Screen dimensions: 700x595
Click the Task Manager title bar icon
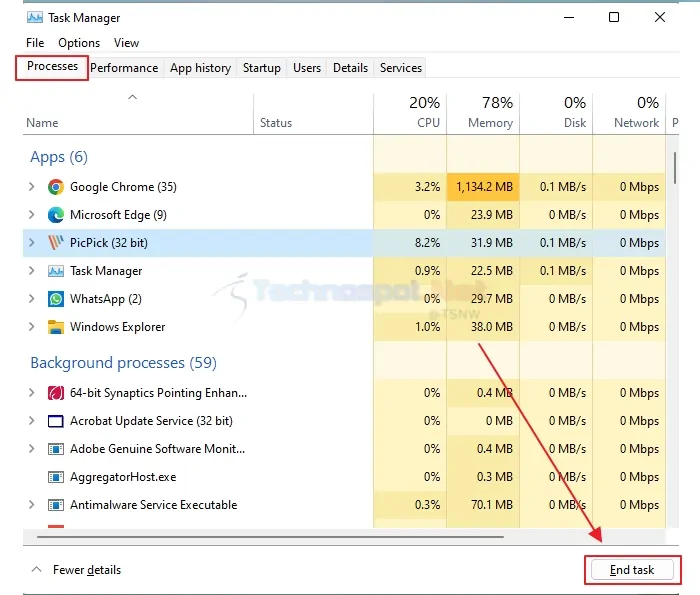coord(35,17)
